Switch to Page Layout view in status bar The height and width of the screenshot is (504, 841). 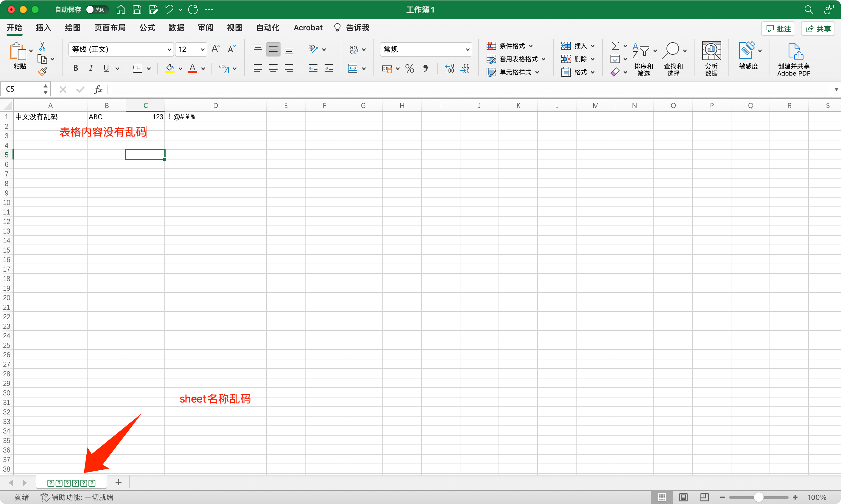click(683, 497)
